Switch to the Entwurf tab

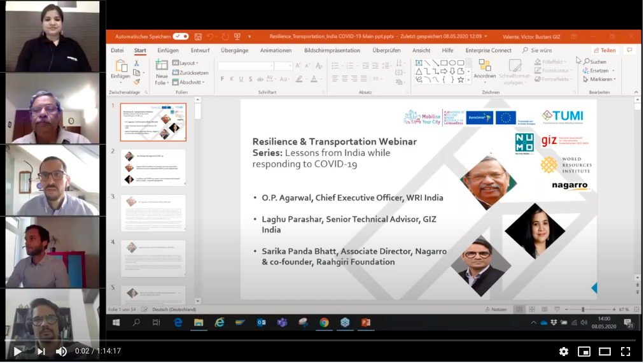[x=200, y=50]
